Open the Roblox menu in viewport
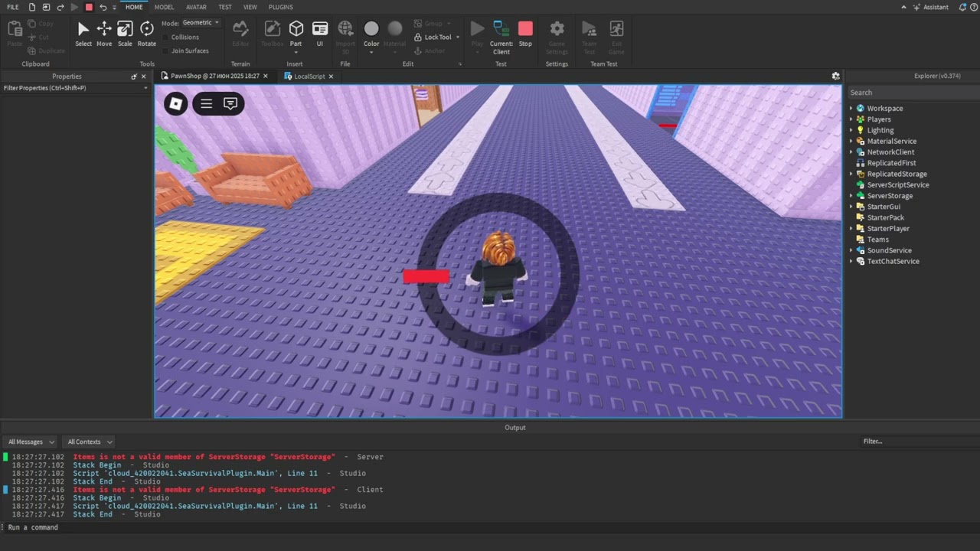Image resolution: width=980 pixels, height=551 pixels. pos(175,103)
